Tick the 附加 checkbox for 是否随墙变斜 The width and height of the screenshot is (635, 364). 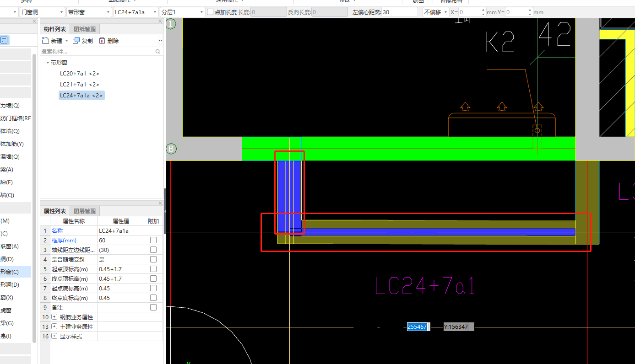click(153, 259)
